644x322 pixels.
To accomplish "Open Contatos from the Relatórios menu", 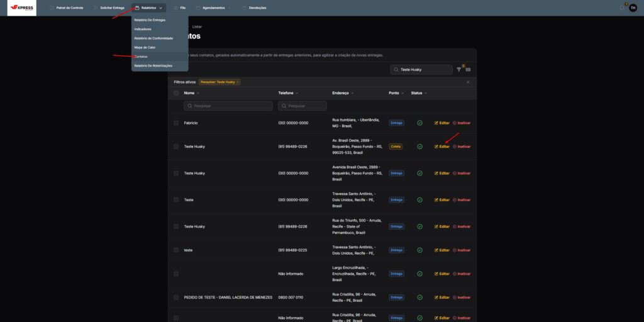I will (x=141, y=57).
